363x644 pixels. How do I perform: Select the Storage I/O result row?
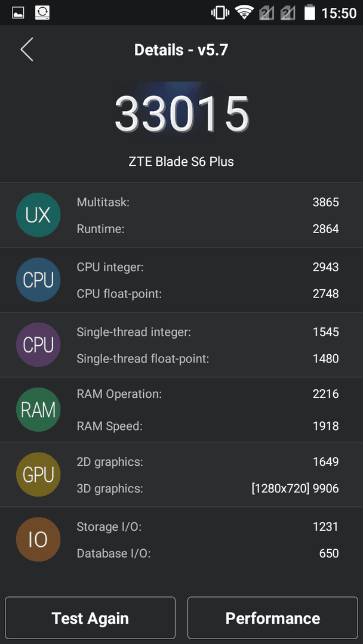pos(208,527)
